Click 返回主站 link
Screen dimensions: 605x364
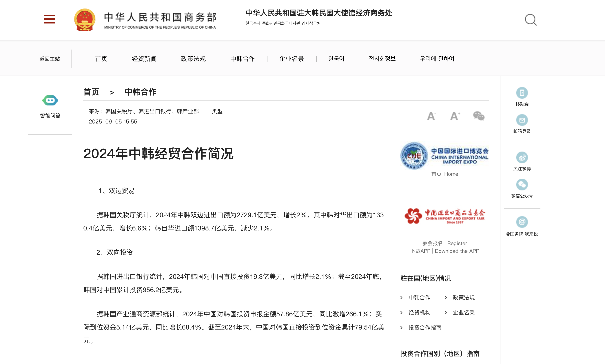point(50,59)
